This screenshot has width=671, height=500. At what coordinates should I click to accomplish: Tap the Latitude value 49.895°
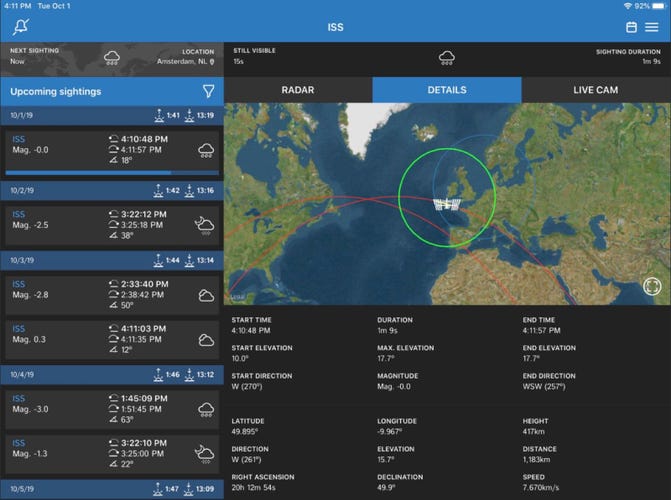coord(244,432)
